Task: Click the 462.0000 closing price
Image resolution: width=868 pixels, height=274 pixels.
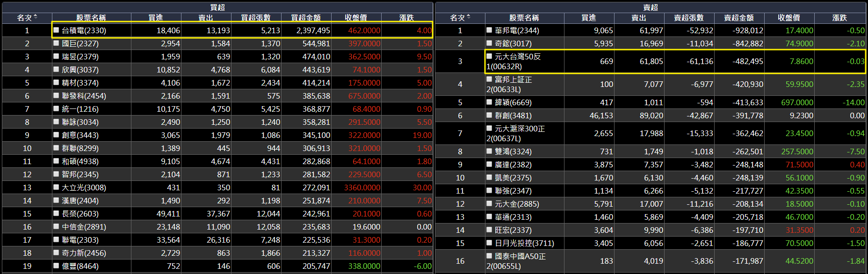Action: [x=364, y=30]
